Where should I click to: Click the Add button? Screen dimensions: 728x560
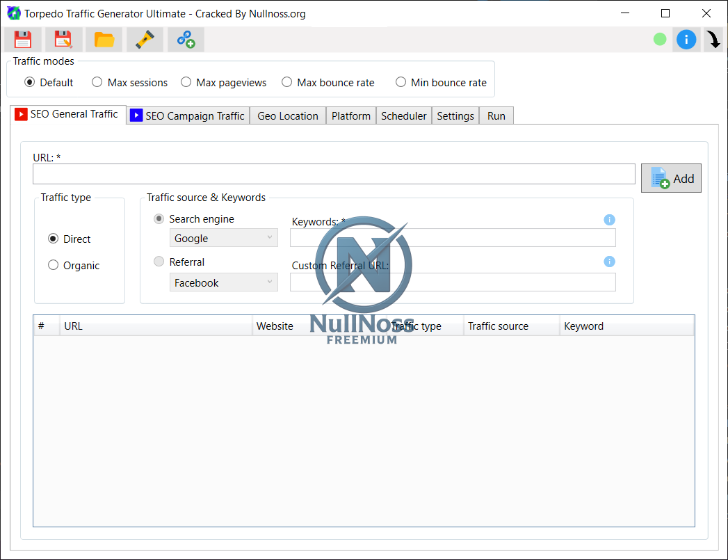coord(672,178)
